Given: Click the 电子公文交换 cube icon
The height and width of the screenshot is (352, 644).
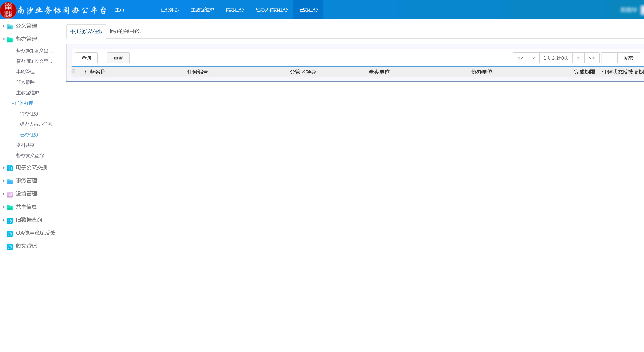Looking at the screenshot, I should click(x=10, y=168).
